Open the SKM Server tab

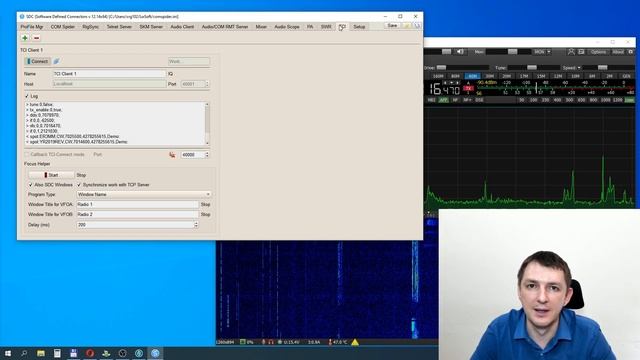(151, 27)
